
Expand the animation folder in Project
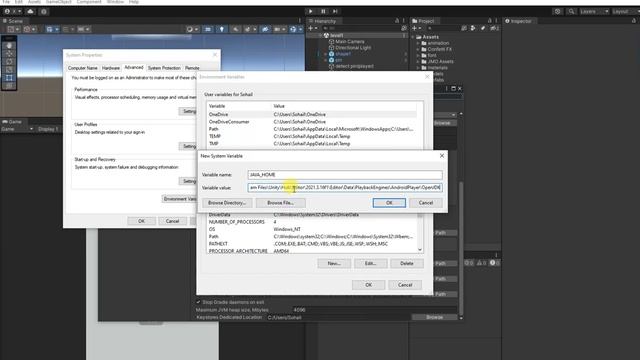click(x=418, y=43)
